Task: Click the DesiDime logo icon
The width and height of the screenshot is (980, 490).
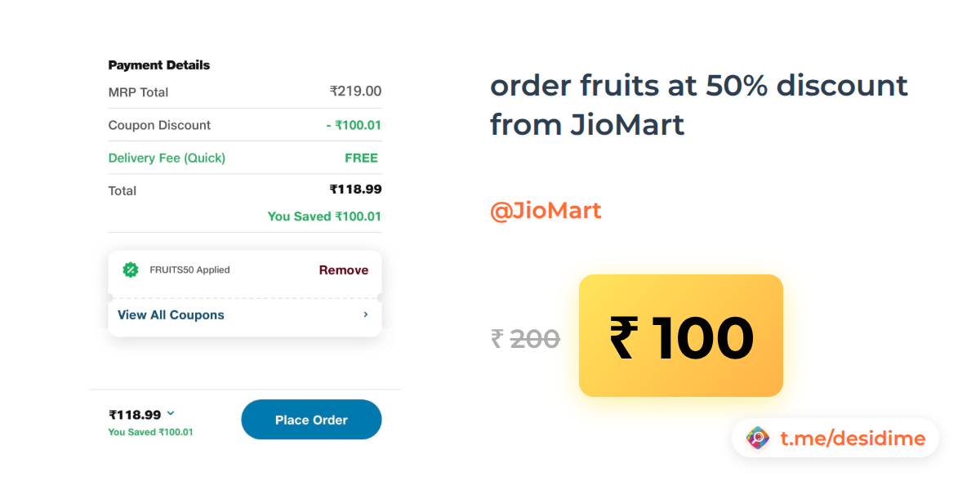Action: (758, 439)
